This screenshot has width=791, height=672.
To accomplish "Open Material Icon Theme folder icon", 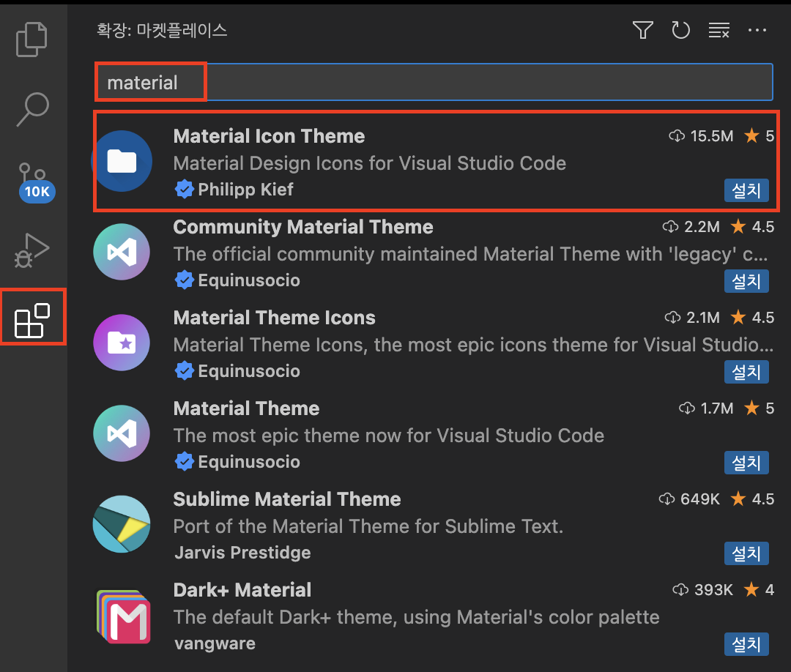I will click(122, 161).
